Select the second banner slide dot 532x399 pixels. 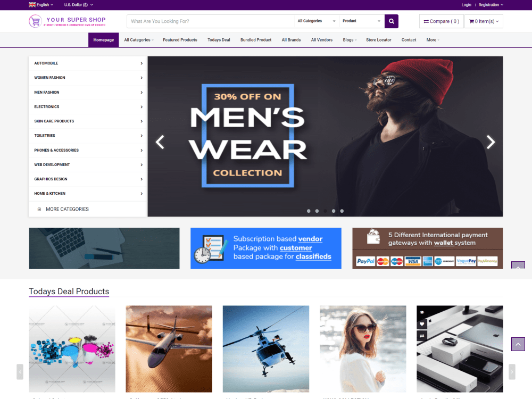pyautogui.click(x=317, y=211)
